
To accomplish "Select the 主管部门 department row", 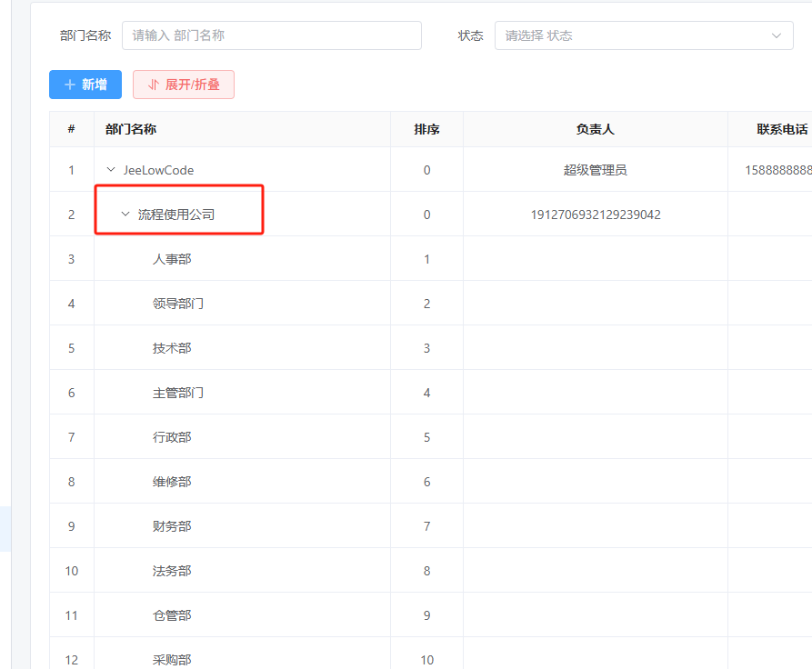I will 178,393.
